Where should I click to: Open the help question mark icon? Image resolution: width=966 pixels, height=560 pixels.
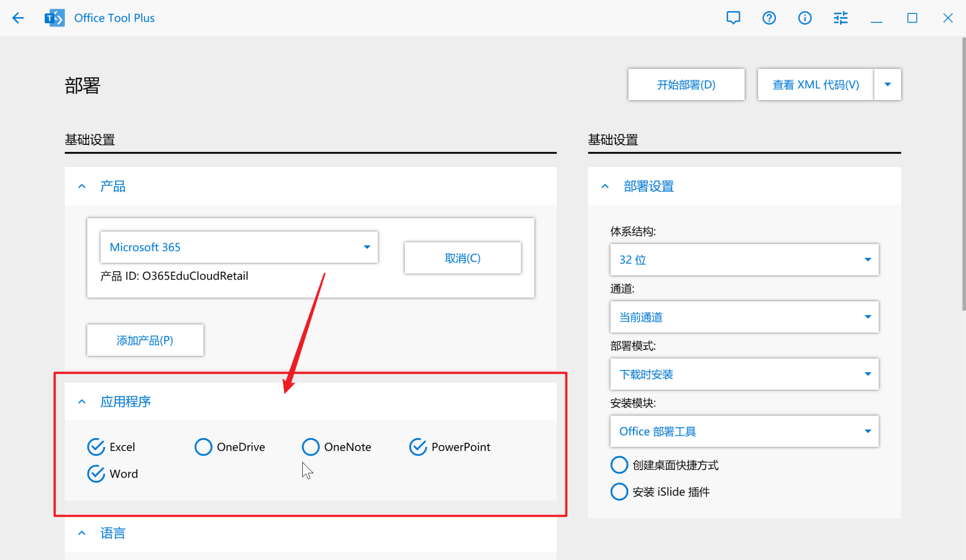coord(769,18)
